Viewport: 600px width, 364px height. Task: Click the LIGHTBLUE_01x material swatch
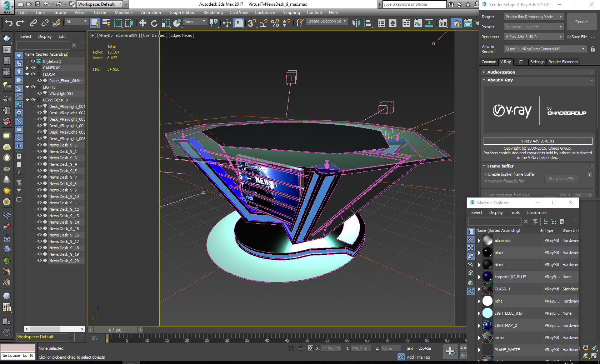pos(487,313)
